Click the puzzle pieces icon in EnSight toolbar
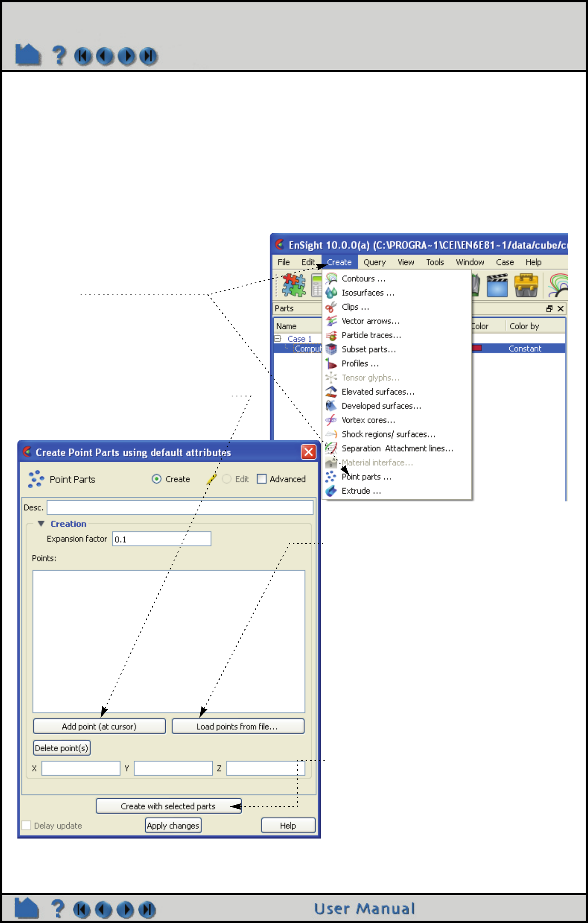Screen dimensions: 588x923 pyautogui.click(x=294, y=285)
